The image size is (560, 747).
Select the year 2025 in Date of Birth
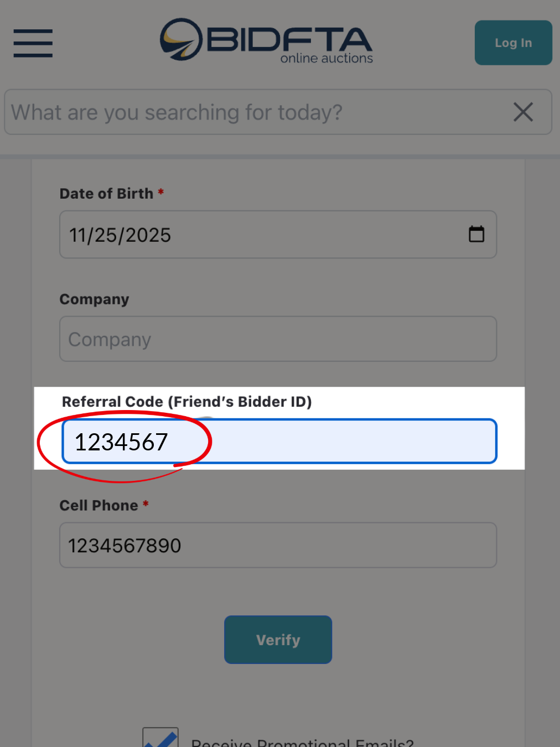148,235
